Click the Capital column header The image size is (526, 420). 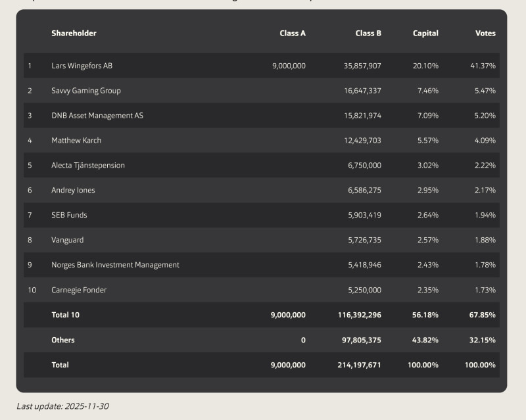click(425, 34)
